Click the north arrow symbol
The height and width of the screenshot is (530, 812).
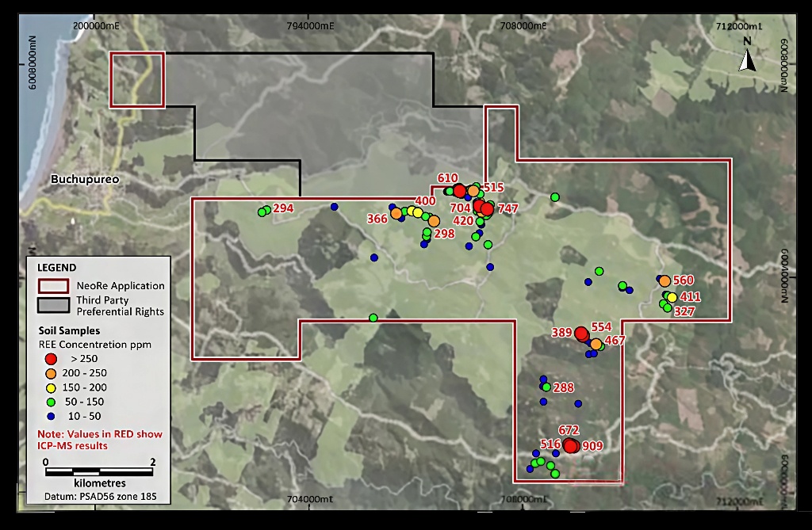(x=747, y=60)
